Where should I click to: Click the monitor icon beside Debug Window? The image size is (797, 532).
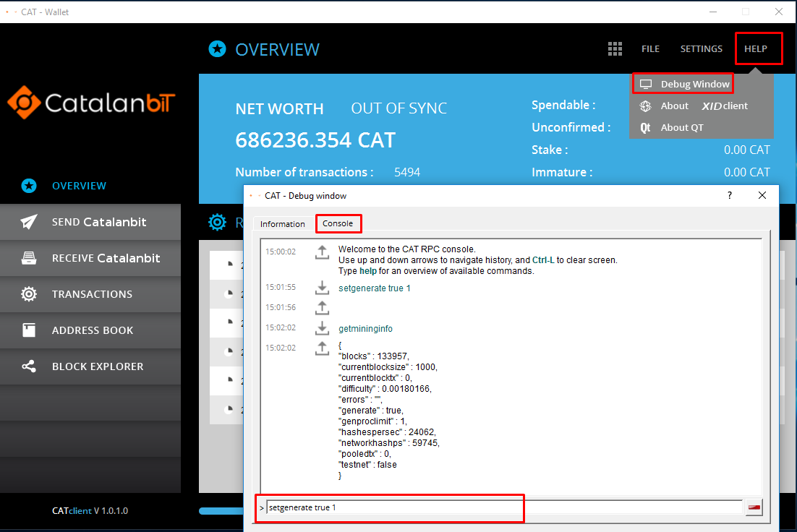coord(646,84)
